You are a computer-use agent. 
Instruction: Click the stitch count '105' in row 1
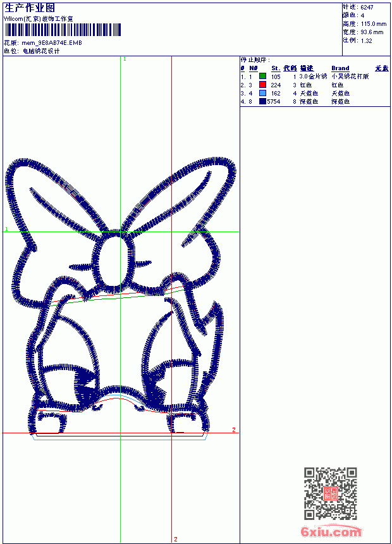pos(276,77)
